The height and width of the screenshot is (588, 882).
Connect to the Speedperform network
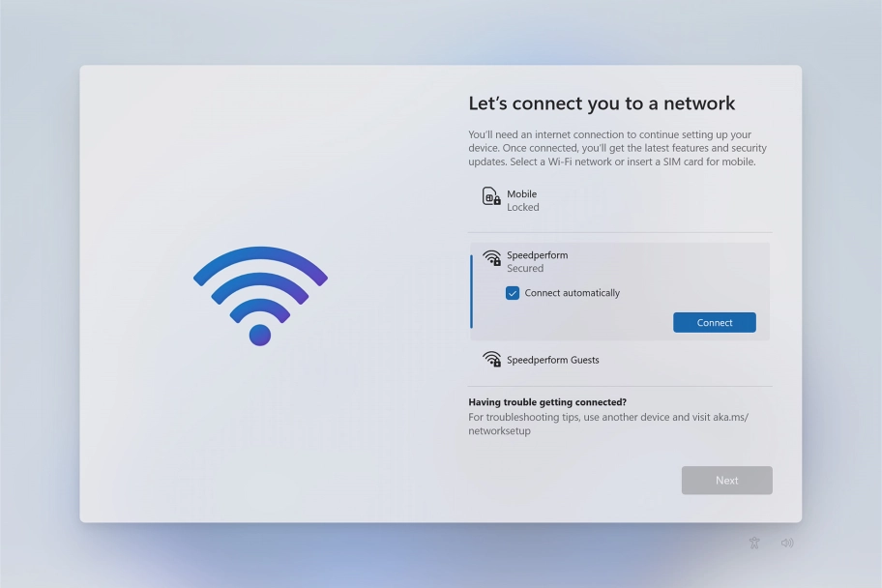coord(715,322)
